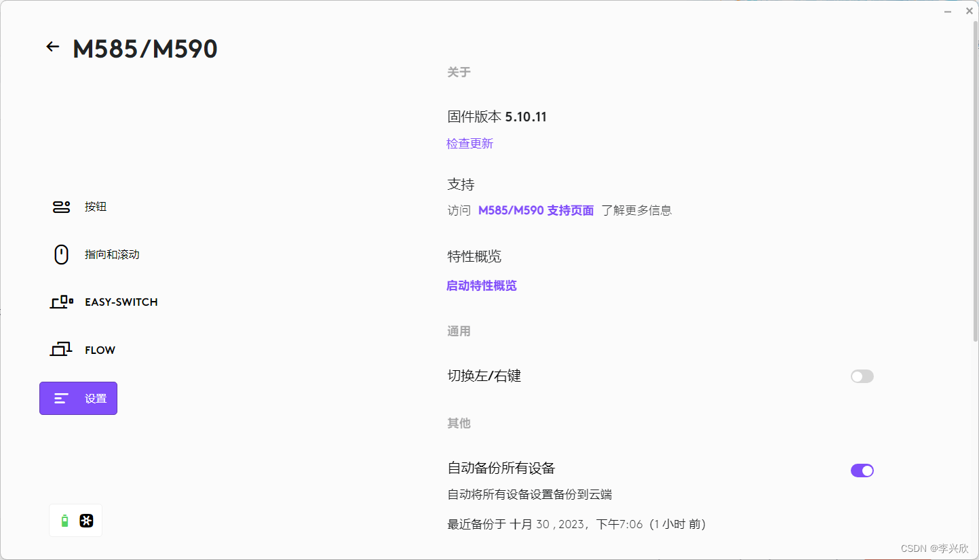The height and width of the screenshot is (560, 979).
Task: Close the Logi Options window
Action: (970, 11)
